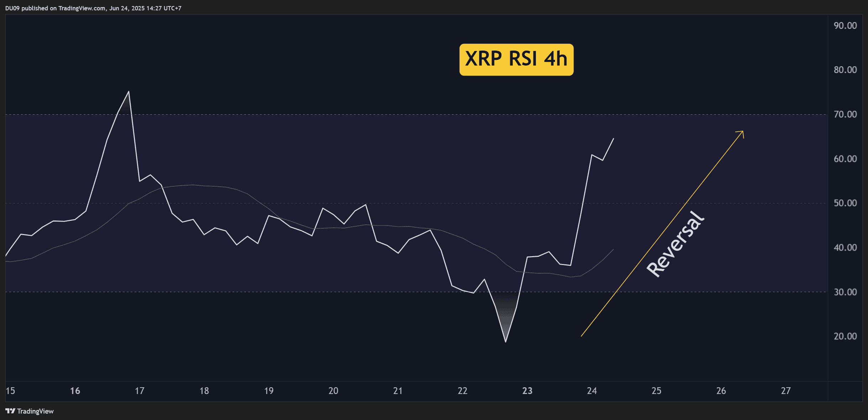Click the RSI oversold trough below 20

506,342
